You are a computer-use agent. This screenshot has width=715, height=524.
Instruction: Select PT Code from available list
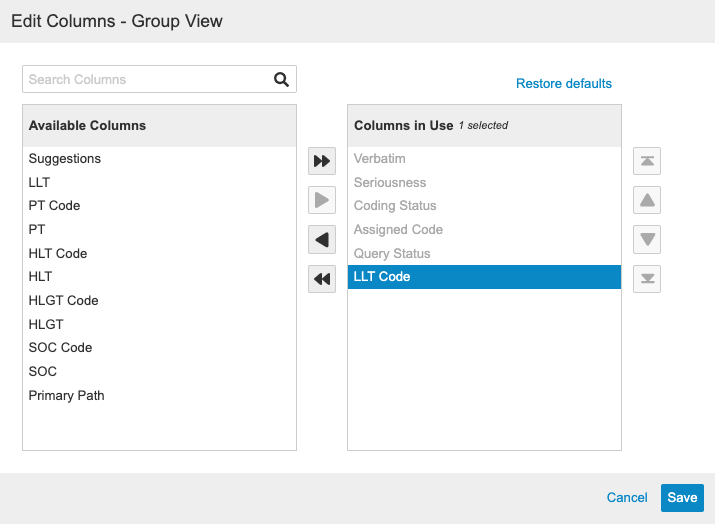pyautogui.click(x=54, y=206)
